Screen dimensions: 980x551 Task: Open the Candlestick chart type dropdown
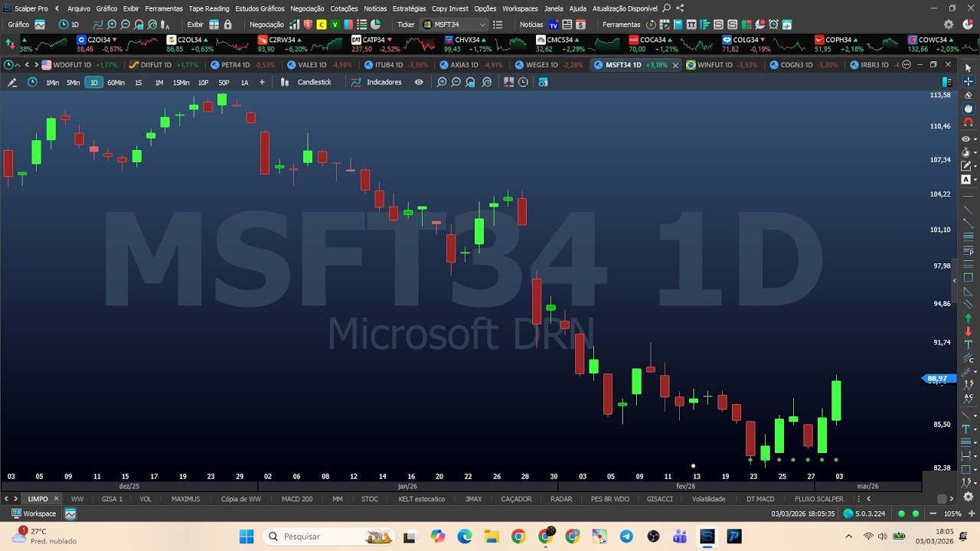tap(306, 82)
